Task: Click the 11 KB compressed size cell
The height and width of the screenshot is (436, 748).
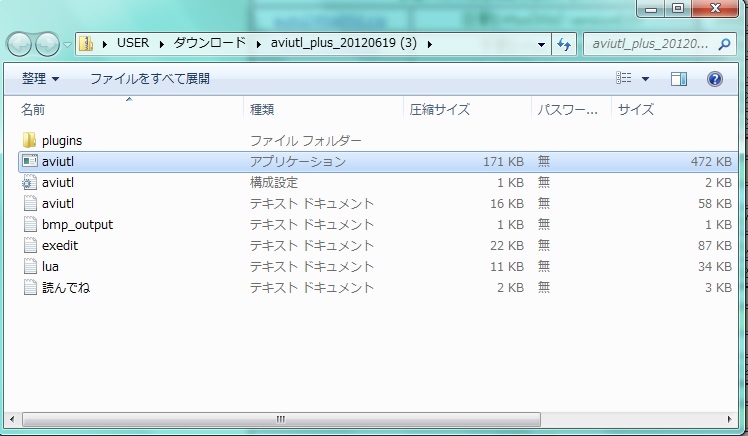Action: [x=507, y=267]
